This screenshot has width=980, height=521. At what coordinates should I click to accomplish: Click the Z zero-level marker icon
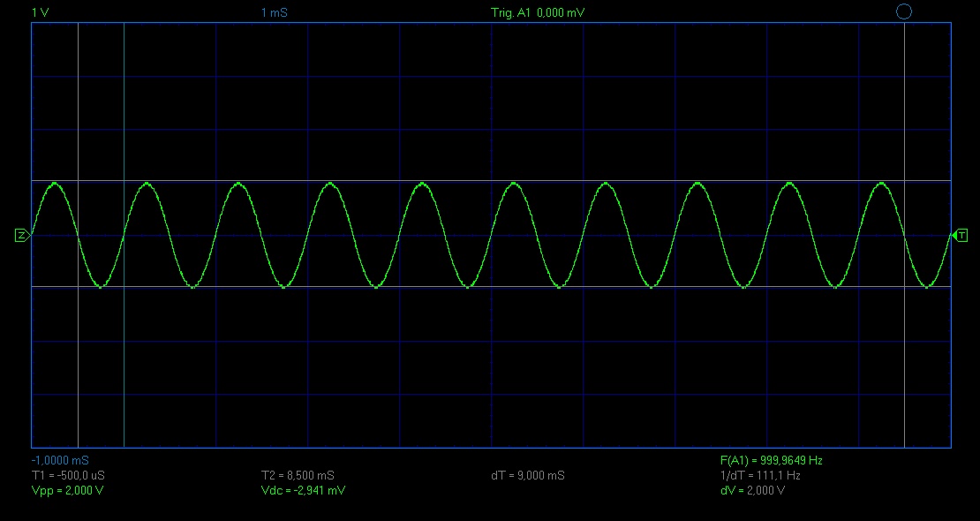[x=22, y=235]
